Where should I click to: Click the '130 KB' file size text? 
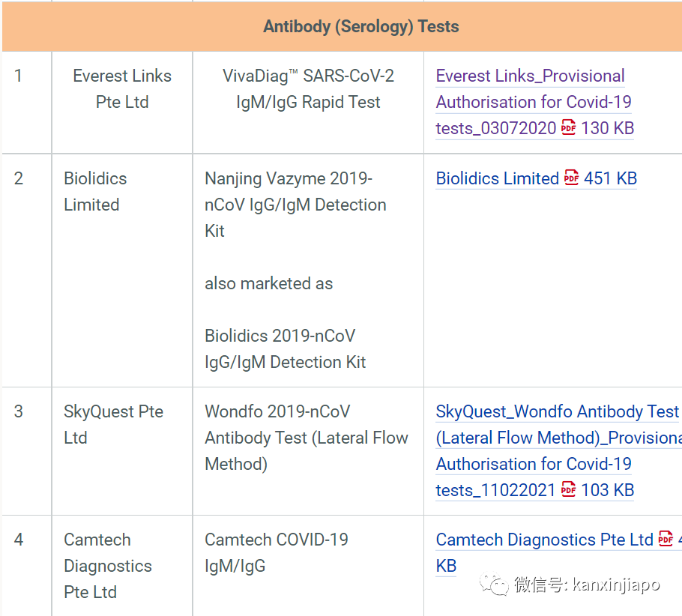[x=608, y=128]
